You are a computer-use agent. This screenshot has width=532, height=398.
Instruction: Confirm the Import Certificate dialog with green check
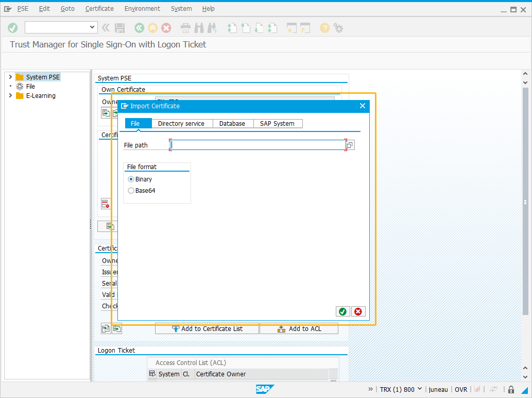point(342,311)
